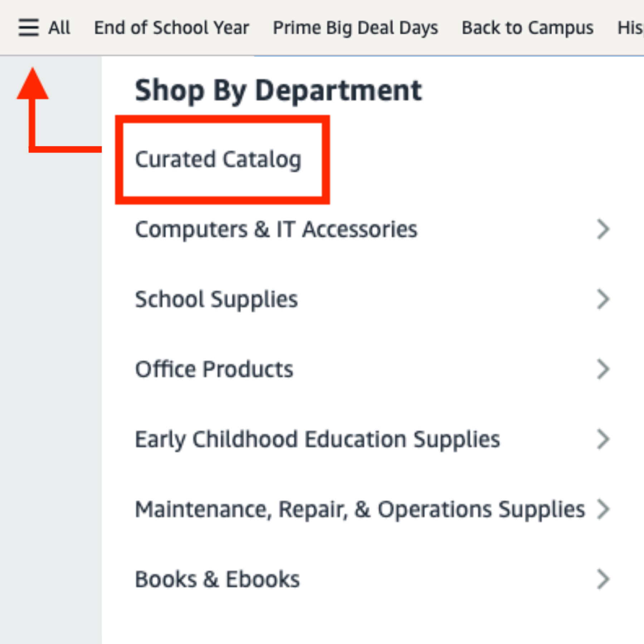644x644 pixels.
Task: Open Books & Ebooks department
Action: pos(217,579)
